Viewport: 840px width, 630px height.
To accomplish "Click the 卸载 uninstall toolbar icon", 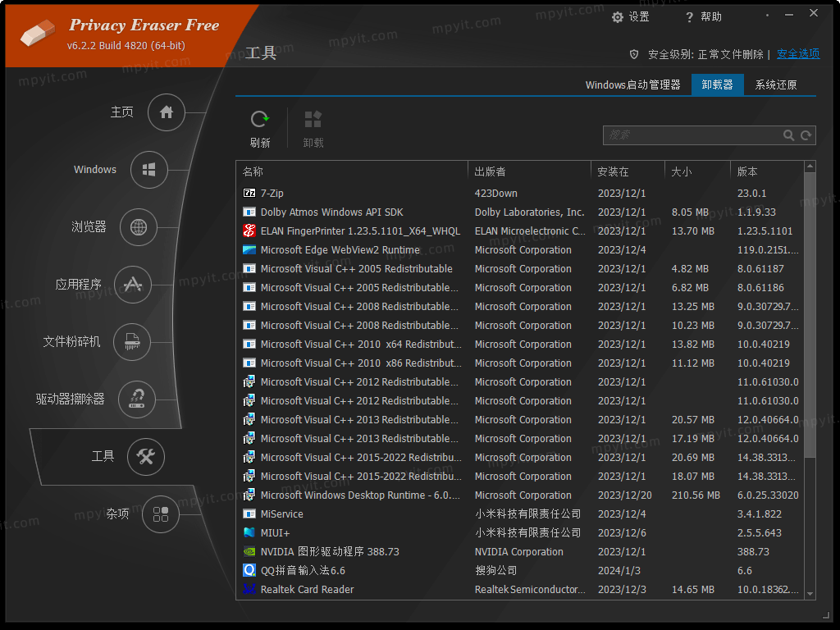I will [313, 120].
